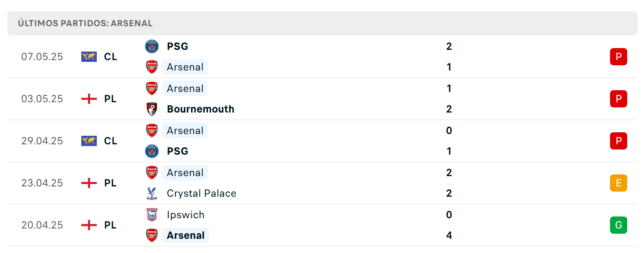The image size is (644, 253).
Task: Click the red P result badge for 07.05.25
Action: point(619,57)
